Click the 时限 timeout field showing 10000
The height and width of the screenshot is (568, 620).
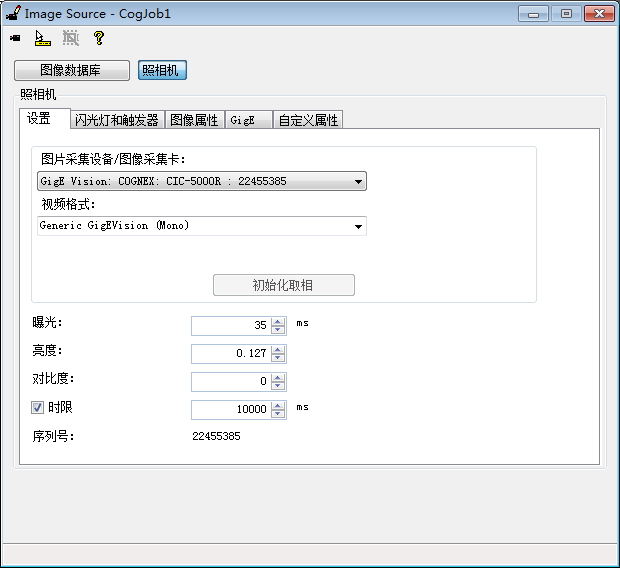point(231,409)
